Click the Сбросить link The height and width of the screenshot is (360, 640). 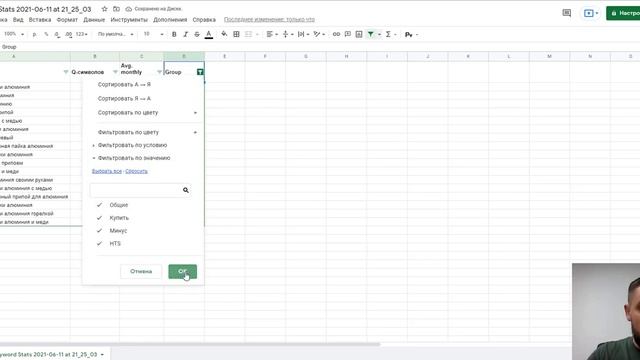pyautogui.click(x=136, y=171)
